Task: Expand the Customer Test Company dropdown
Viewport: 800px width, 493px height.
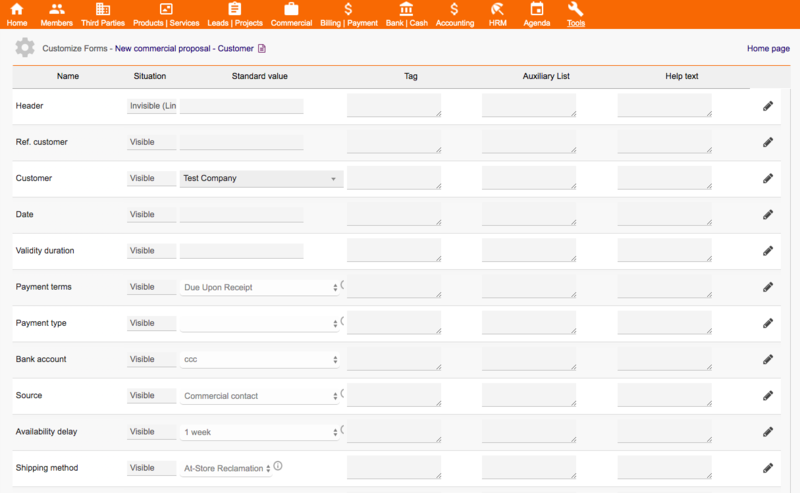Action: (x=261, y=179)
